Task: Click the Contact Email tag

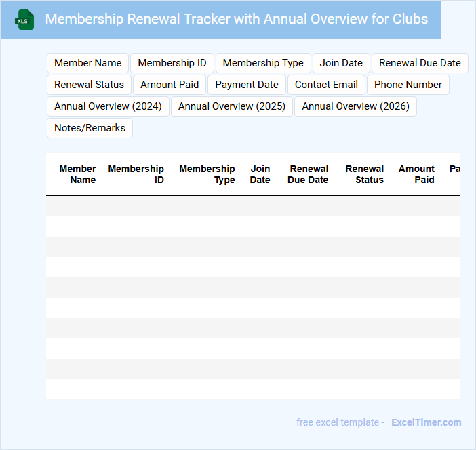Action: click(326, 85)
